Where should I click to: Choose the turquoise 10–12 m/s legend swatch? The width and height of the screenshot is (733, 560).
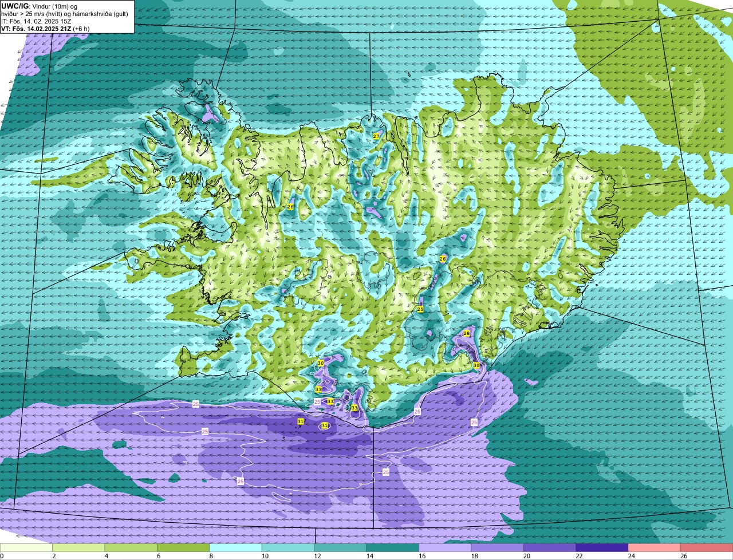[x=288, y=547]
